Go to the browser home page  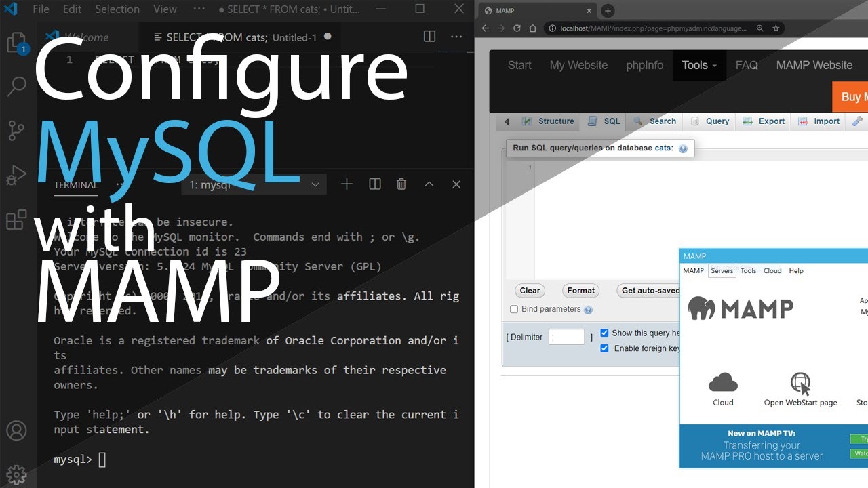tap(533, 28)
